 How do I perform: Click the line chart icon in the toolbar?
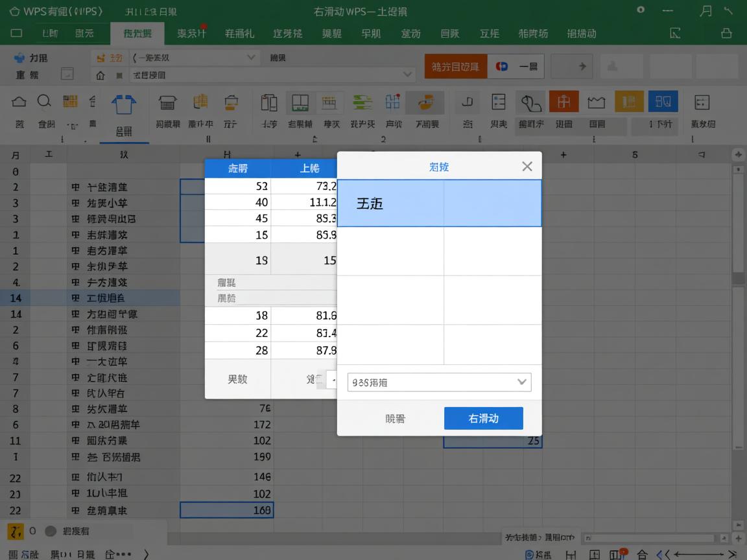[596, 102]
